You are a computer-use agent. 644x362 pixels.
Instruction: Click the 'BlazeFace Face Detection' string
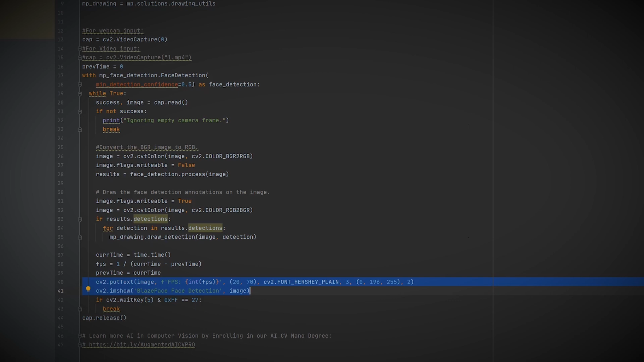178,291
